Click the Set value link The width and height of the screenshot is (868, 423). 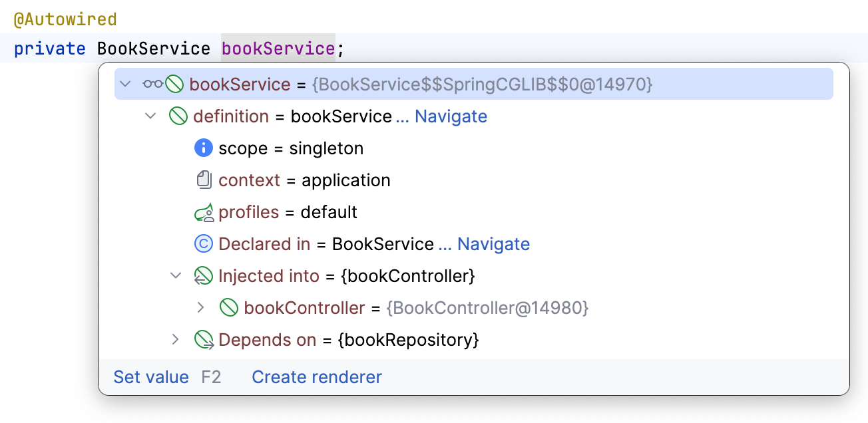click(x=151, y=377)
